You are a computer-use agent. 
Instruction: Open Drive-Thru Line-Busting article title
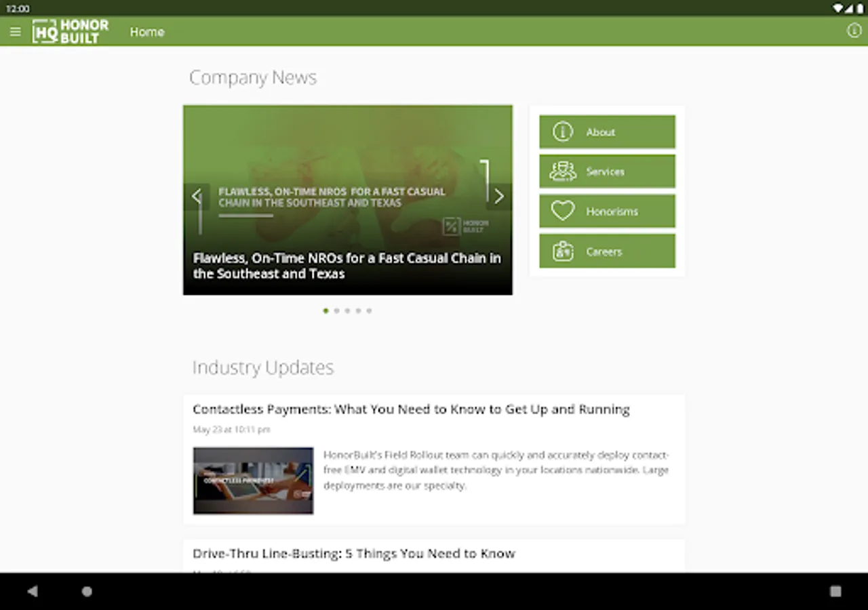click(x=354, y=554)
